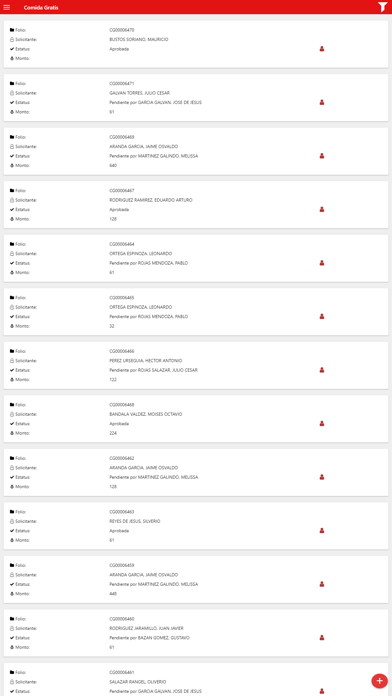Click person icon for folio CG00006466

[322, 370]
